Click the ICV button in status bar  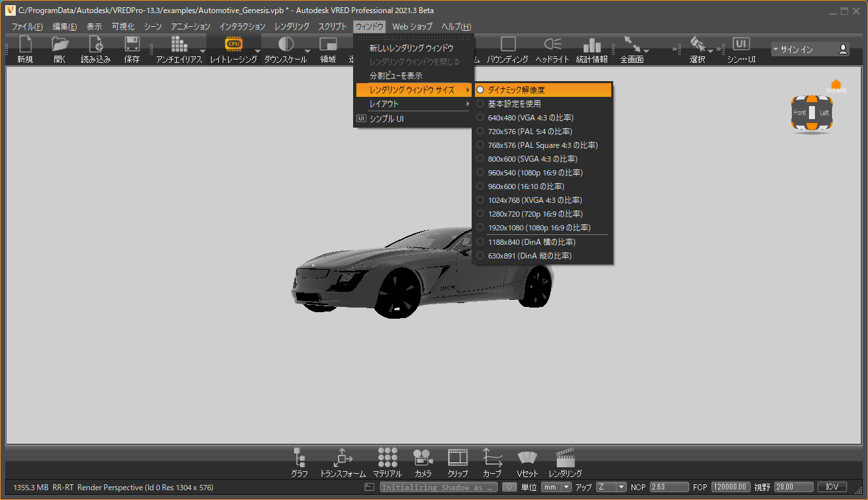coord(832,487)
